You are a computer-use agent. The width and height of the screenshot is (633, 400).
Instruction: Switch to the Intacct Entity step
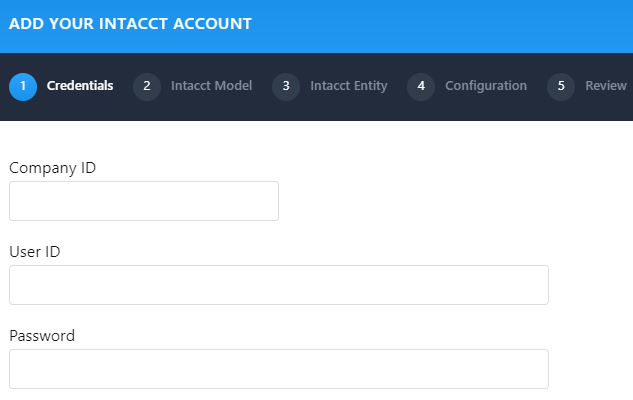(x=348, y=86)
